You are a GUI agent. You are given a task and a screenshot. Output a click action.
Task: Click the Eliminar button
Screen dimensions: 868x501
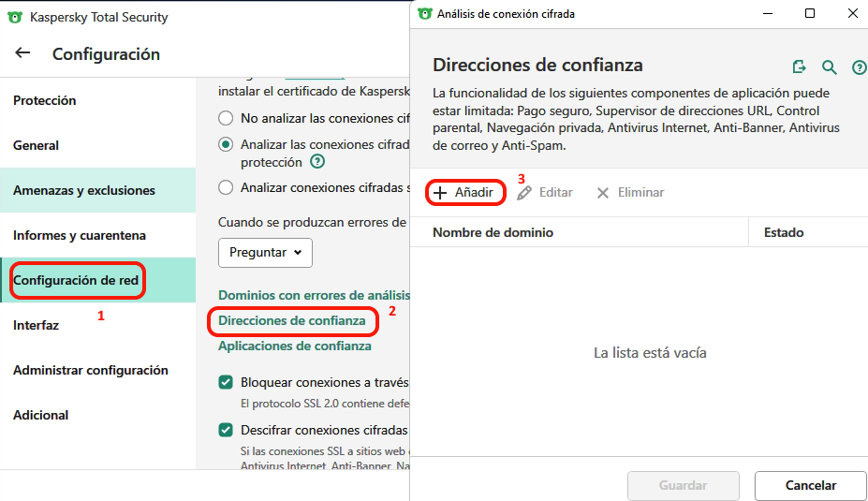(x=630, y=193)
